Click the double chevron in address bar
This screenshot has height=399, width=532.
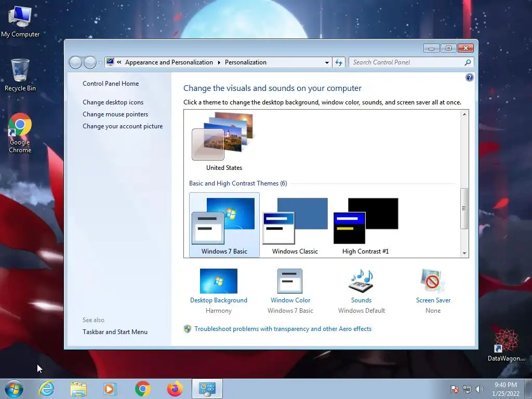point(119,62)
